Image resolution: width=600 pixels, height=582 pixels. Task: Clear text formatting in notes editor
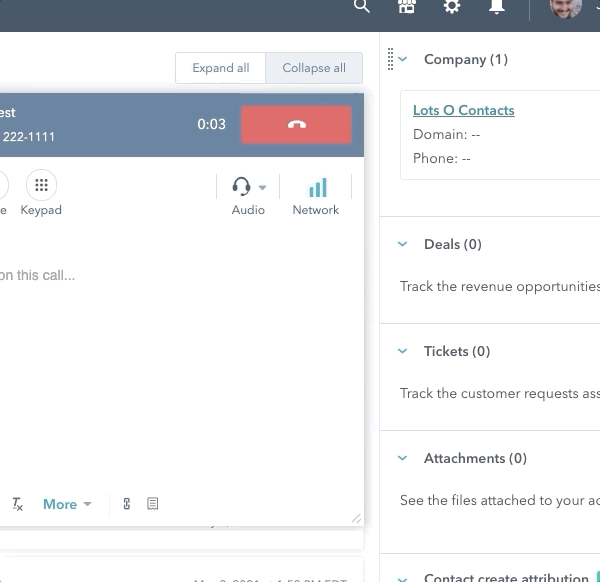(x=17, y=504)
